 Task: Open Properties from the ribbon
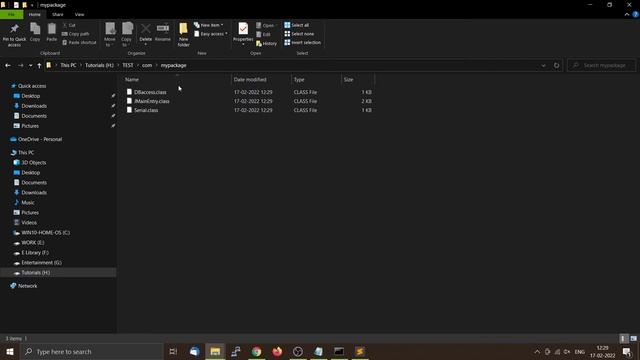[243, 33]
